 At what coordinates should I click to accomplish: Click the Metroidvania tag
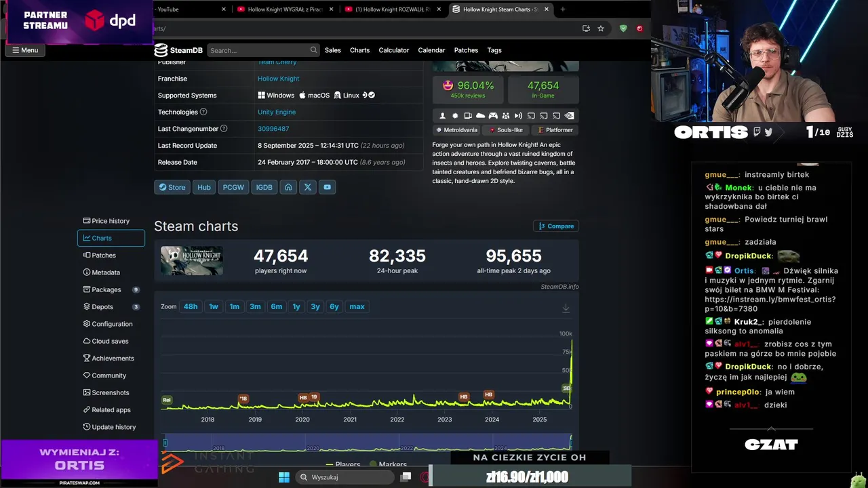(456, 130)
